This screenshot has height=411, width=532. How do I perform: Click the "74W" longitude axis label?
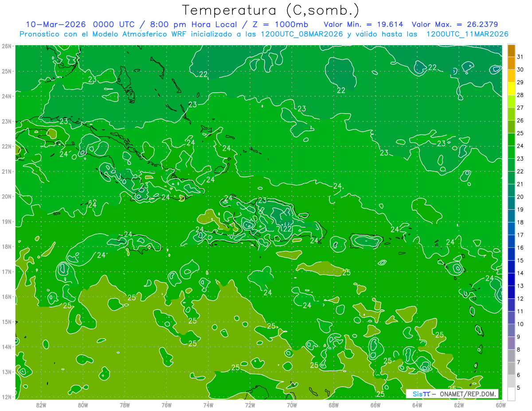(208, 404)
